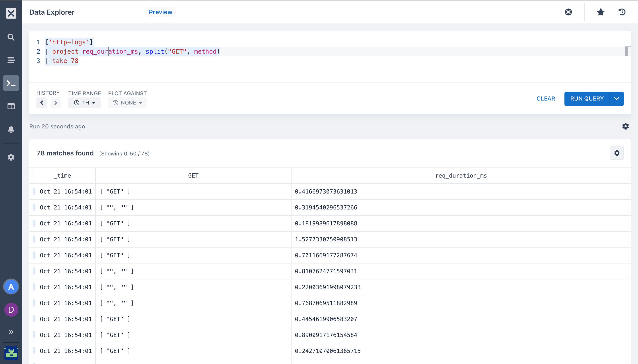The image size is (638, 364).
Task: Go to next history entry
Action: click(x=56, y=103)
